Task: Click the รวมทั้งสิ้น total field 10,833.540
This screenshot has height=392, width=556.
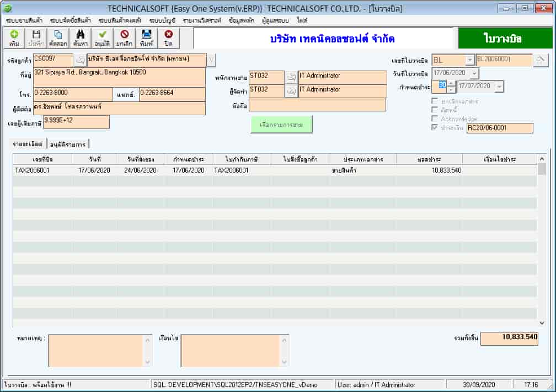Action: pyautogui.click(x=509, y=338)
